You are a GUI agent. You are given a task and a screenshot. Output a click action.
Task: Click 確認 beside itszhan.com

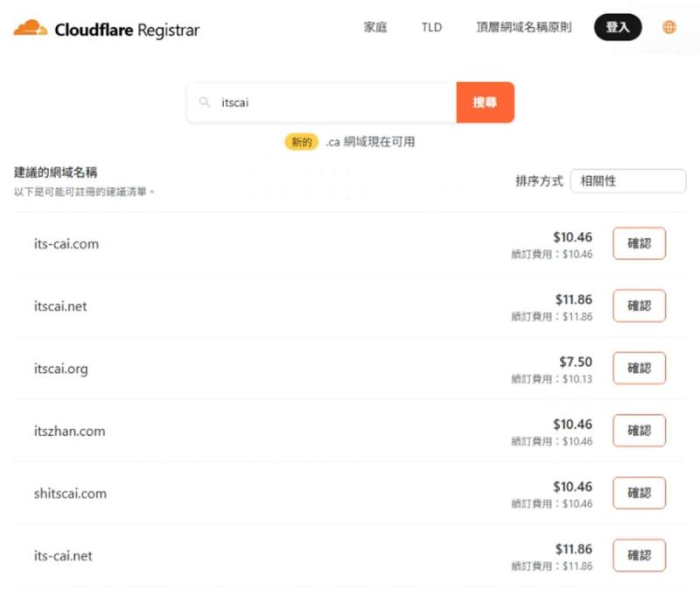pos(640,431)
